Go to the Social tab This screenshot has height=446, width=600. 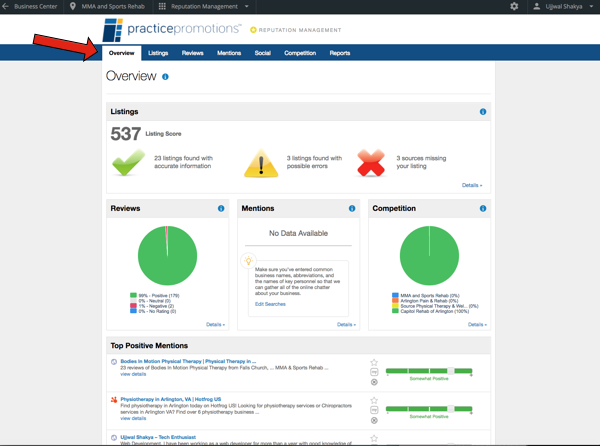click(x=263, y=53)
